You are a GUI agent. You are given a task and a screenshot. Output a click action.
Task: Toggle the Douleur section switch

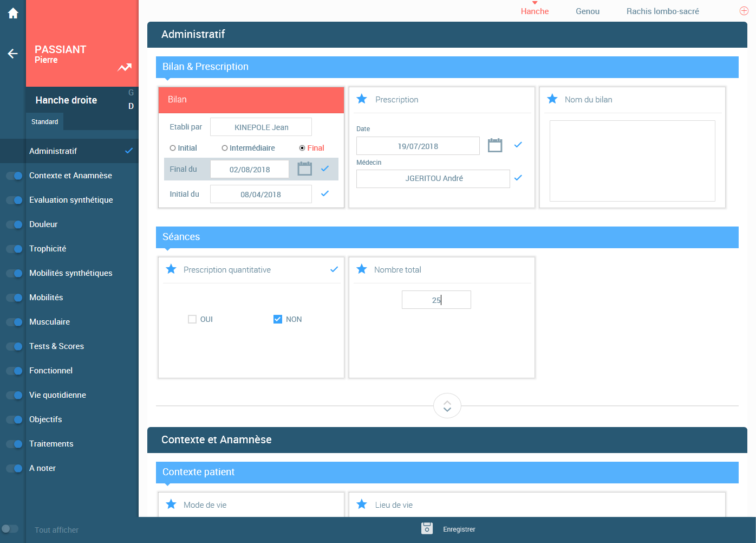(14, 224)
